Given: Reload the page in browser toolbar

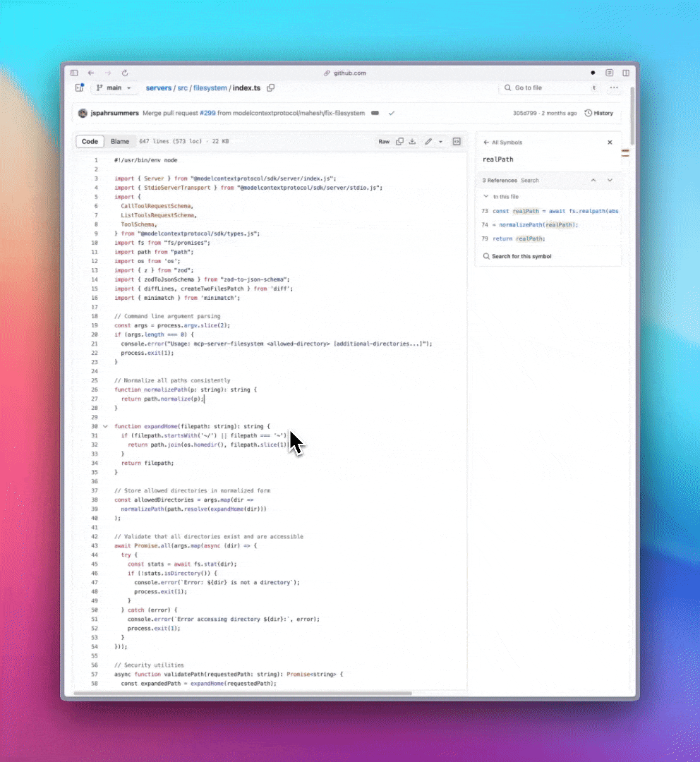Looking at the screenshot, I should click(125, 73).
